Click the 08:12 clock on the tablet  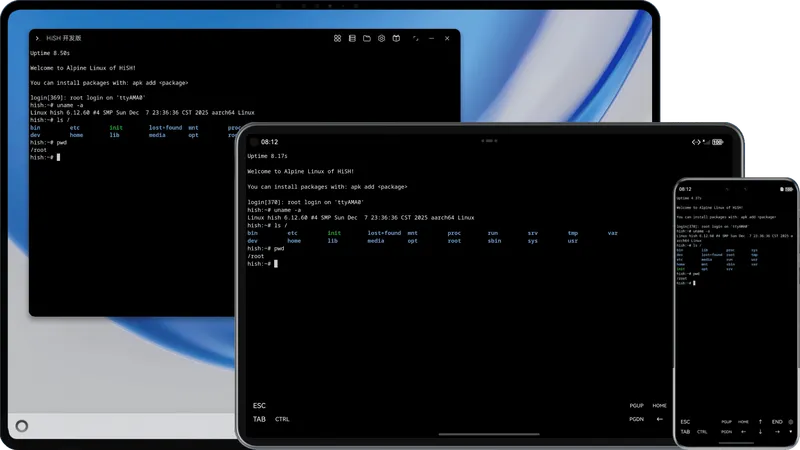pyautogui.click(x=269, y=142)
